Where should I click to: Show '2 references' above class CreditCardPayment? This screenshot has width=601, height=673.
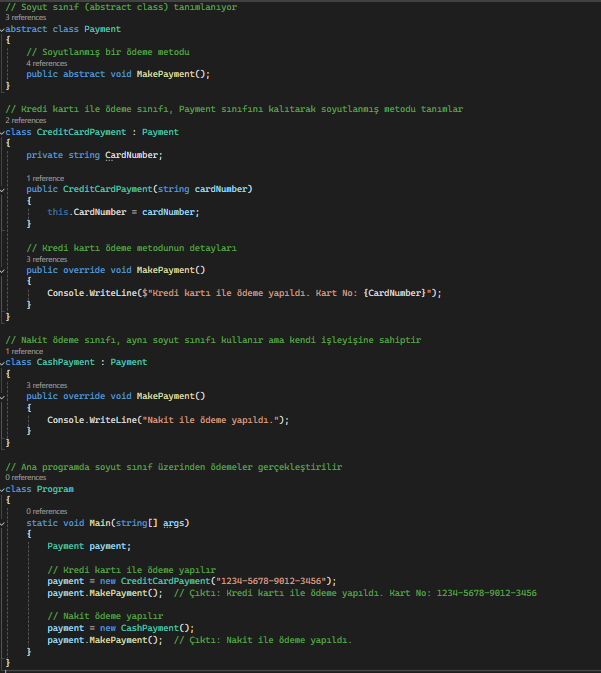click(25, 120)
